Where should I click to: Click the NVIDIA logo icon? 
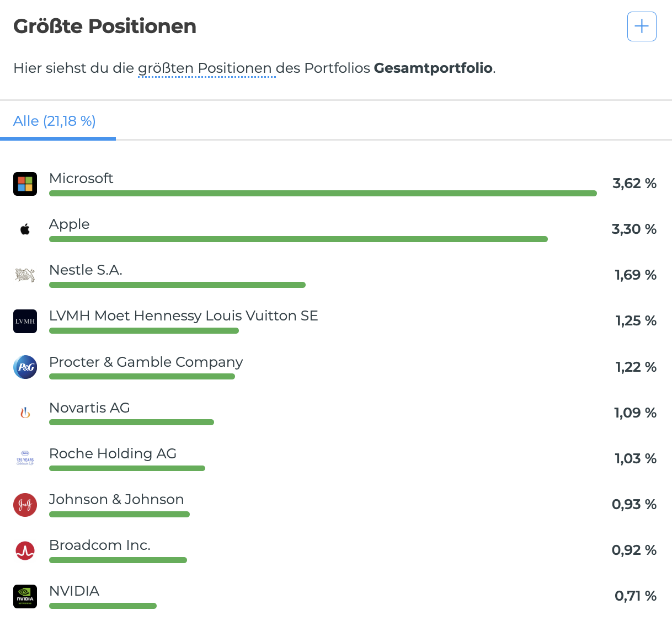pyautogui.click(x=25, y=596)
